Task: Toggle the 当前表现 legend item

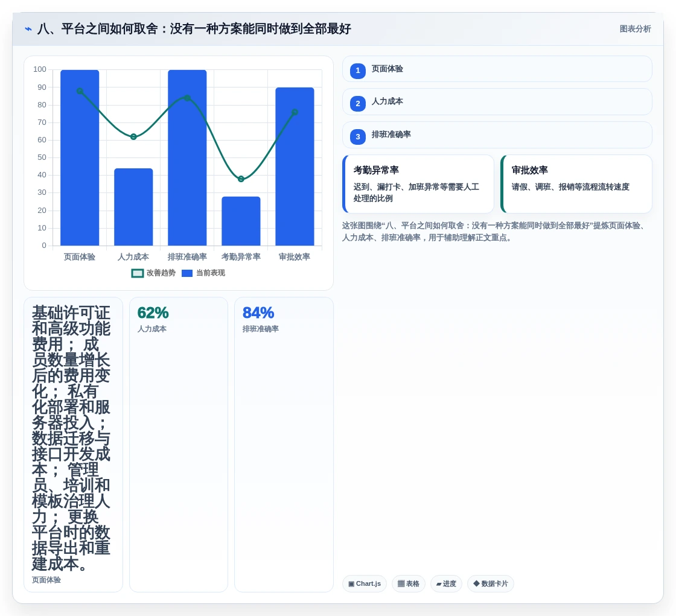Action: 203,273
